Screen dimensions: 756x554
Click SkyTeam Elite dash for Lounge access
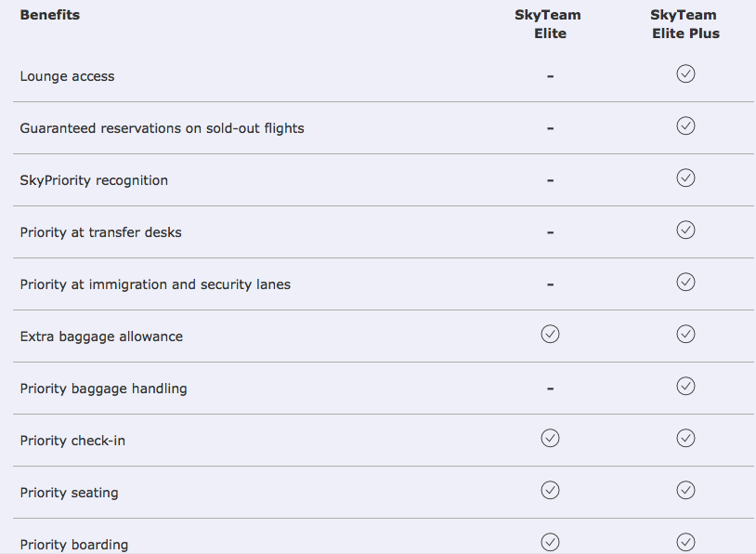pyautogui.click(x=550, y=76)
